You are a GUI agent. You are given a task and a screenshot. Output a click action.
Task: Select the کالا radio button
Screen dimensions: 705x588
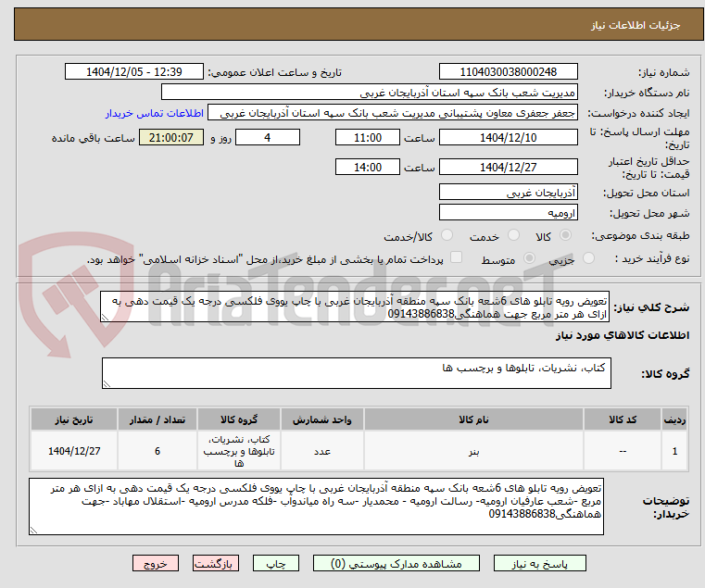pos(566,235)
